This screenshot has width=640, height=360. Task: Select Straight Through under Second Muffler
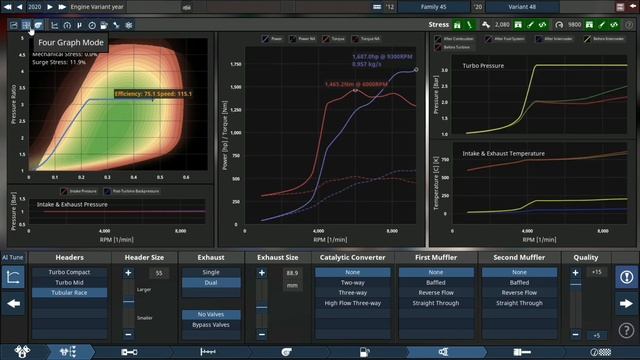519,303
